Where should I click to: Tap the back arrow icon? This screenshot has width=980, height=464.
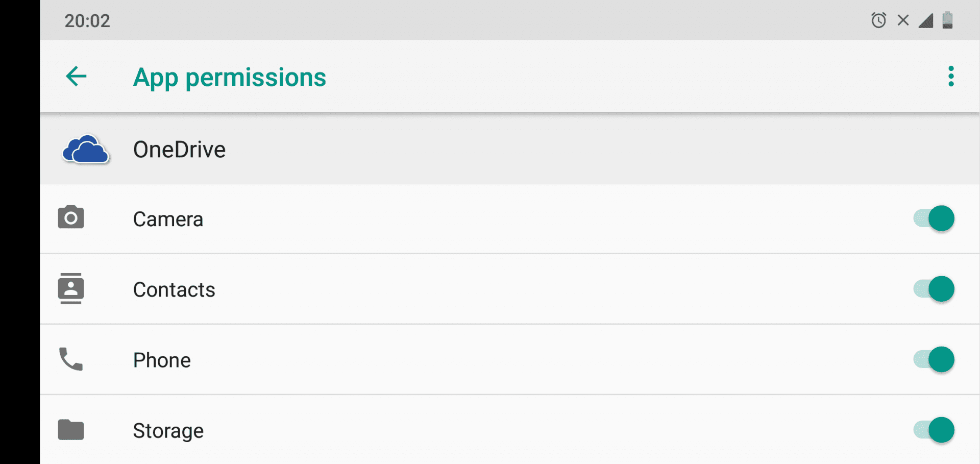(77, 77)
